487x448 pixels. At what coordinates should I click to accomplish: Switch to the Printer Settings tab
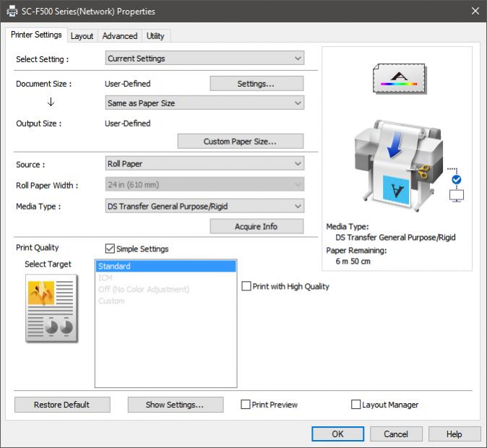(36, 35)
